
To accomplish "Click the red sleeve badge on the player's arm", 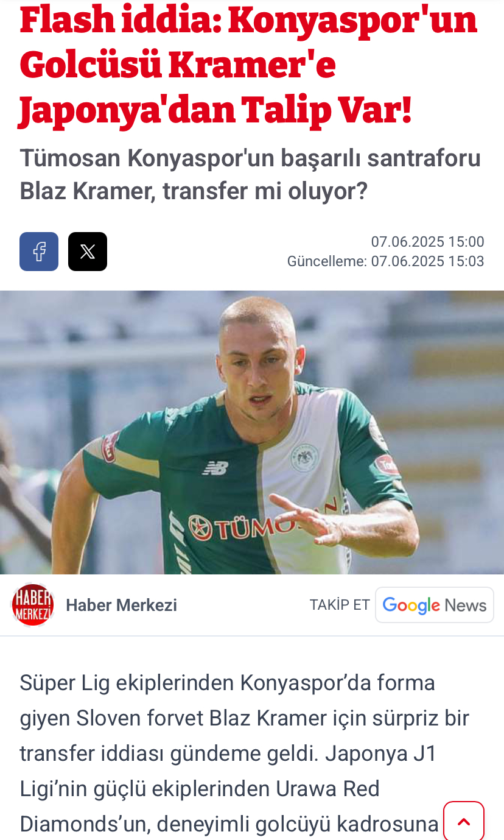I will (111, 446).
